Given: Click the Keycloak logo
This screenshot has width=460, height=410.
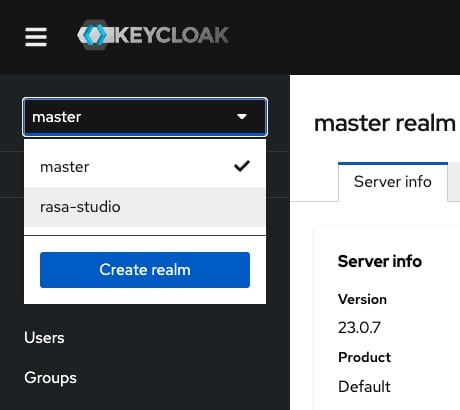Looking at the screenshot, I should coord(153,35).
